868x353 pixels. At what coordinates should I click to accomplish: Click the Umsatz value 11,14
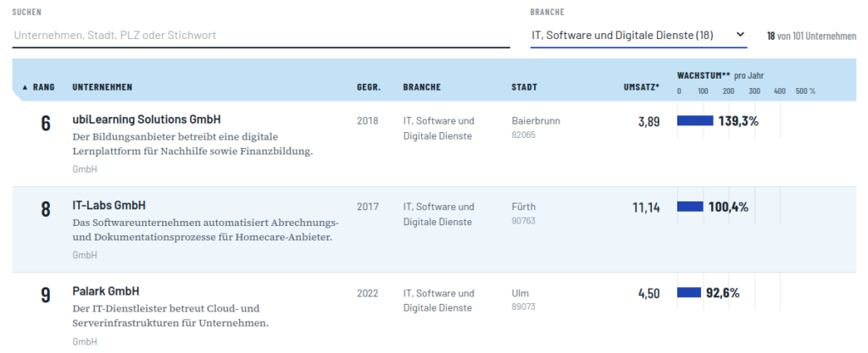[x=646, y=207]
